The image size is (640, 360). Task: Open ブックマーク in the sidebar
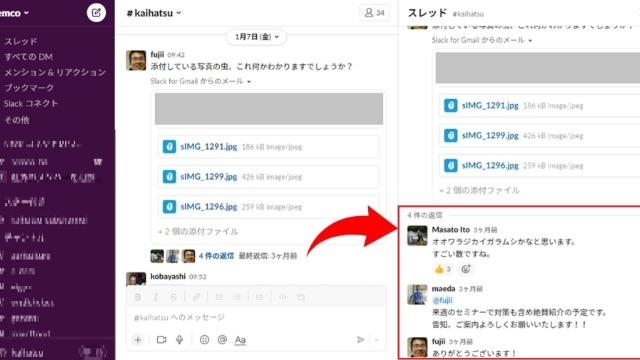(29, 88)
